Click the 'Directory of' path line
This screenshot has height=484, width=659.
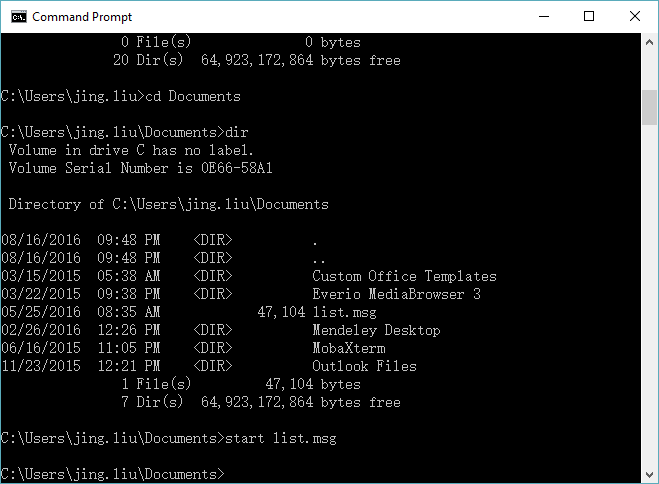[x=169, y=204]
